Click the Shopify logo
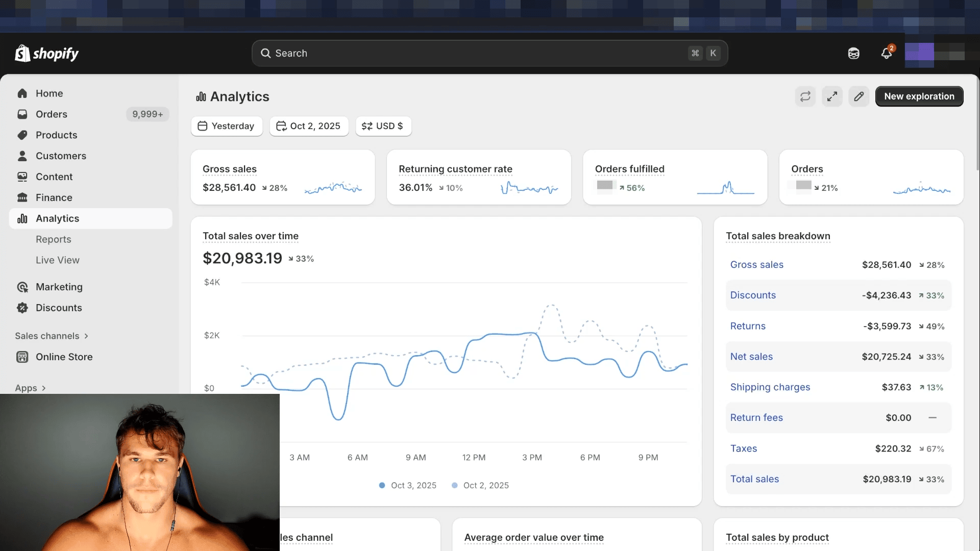The width and height of the screenshot is (980, 551). (46, 53)
